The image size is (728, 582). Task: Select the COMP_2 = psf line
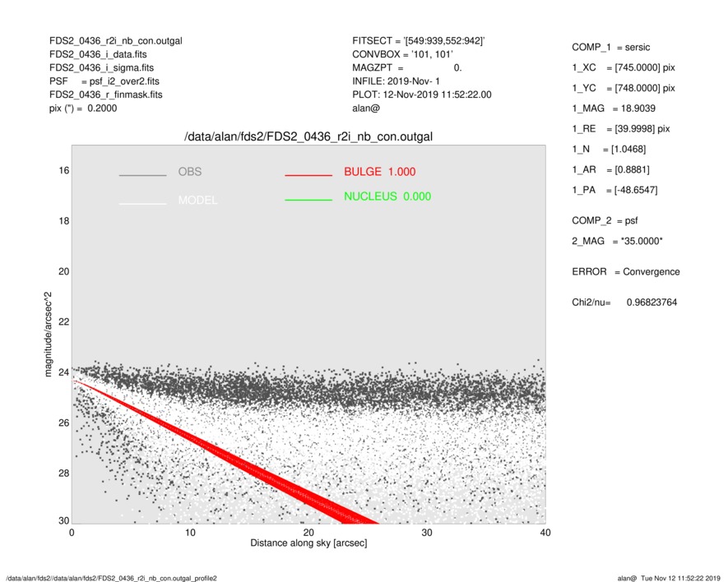(605, 220)
